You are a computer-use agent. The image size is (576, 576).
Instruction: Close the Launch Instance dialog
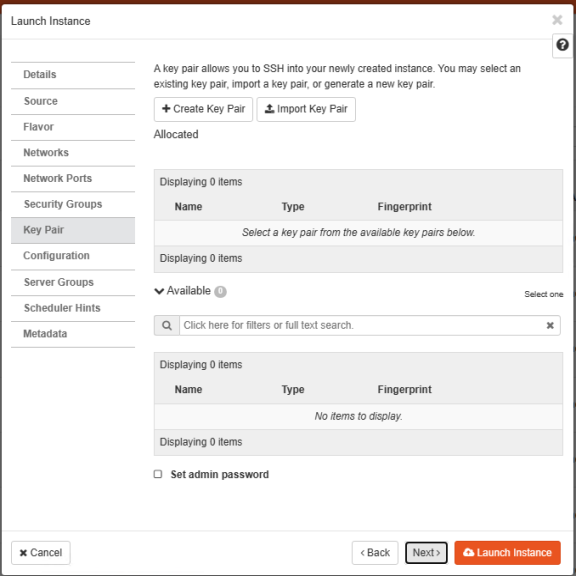tap(557, 19)
